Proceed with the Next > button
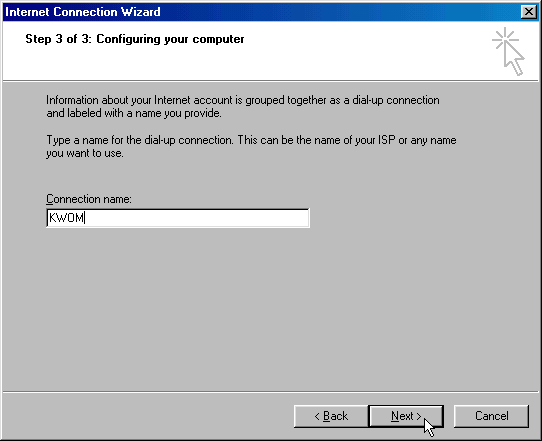The height and width of the screenshot is (441, 542). [406, 416]
